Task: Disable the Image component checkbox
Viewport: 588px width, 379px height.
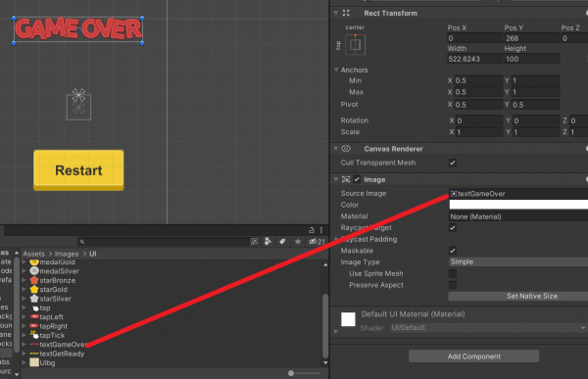Action: pos(357,179)
